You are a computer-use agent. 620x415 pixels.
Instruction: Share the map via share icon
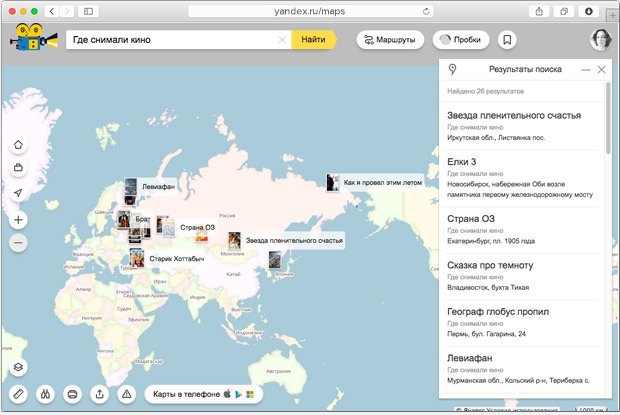(x=100, y=394)
